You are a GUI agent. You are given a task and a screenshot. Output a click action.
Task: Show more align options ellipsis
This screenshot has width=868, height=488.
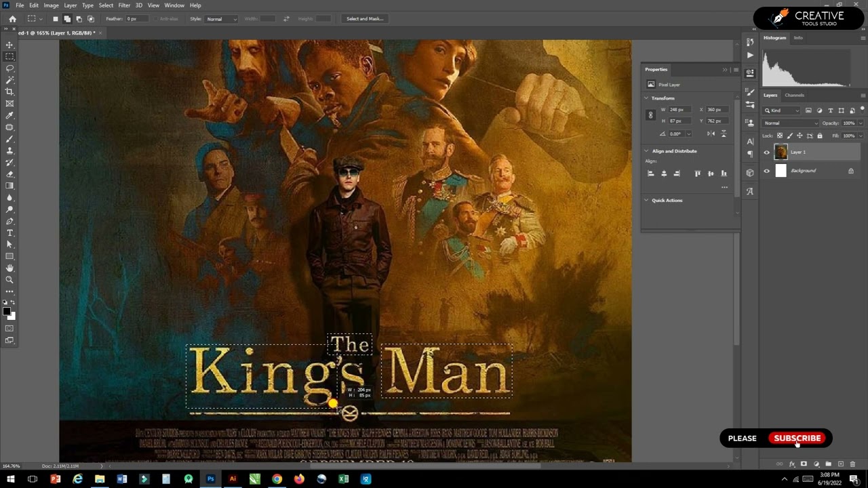[x=724, y=187]
